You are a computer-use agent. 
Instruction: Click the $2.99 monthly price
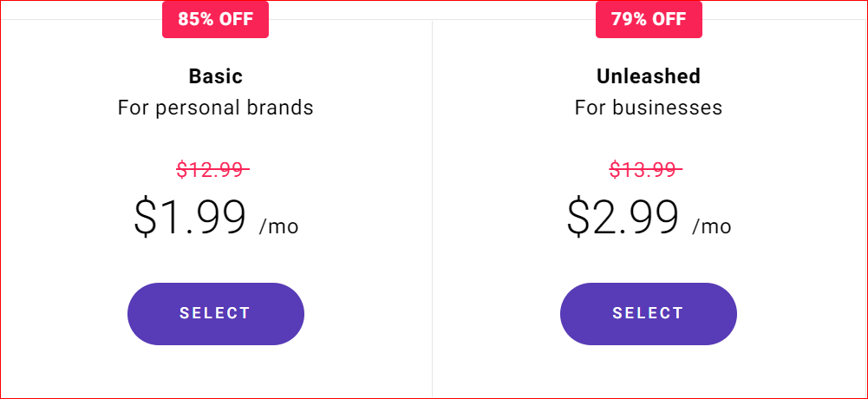click(x=623, y=218)
